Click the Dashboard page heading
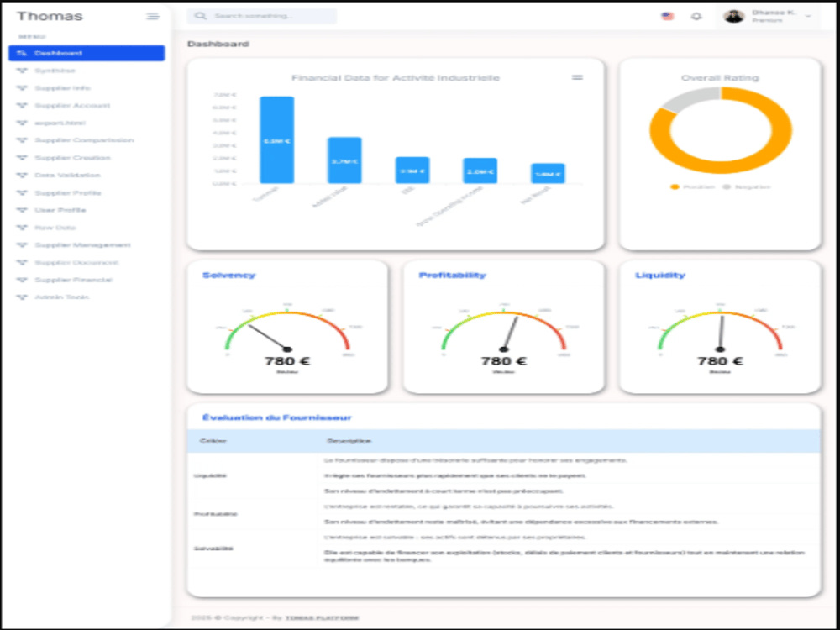 tap(218, 44)
